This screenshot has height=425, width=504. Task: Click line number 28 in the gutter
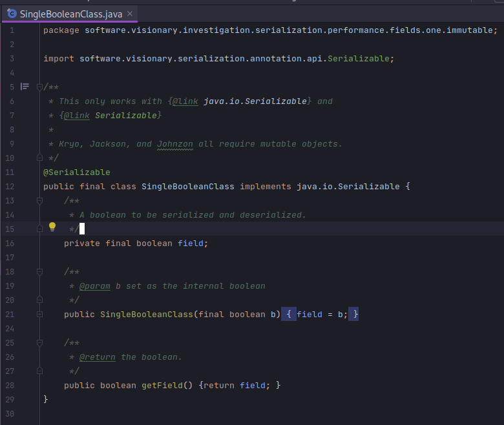click(10, 385)
